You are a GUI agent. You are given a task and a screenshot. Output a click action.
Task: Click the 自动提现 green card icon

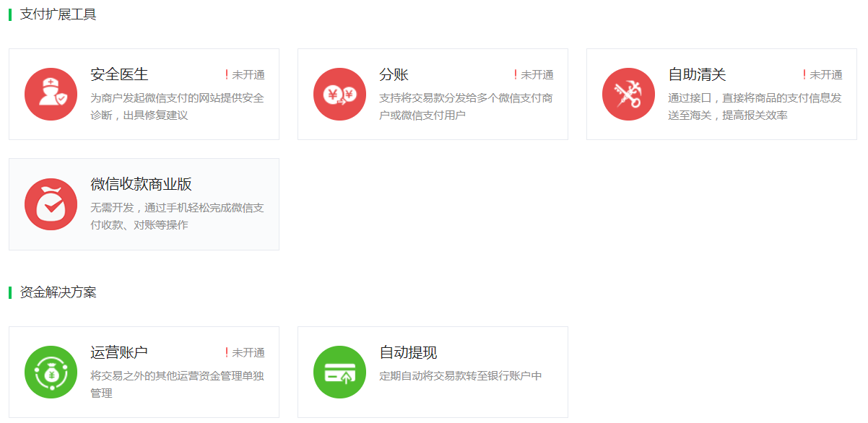[339, 372]
